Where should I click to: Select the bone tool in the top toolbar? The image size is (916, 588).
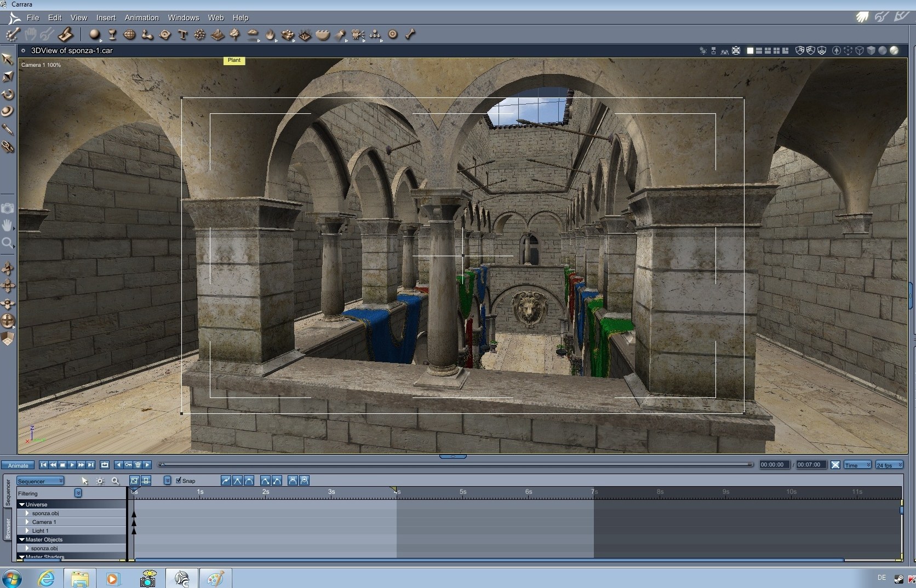coord(410,34)
